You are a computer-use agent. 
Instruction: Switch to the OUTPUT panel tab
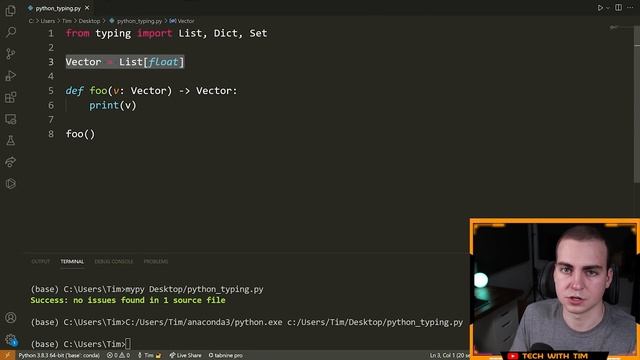(x=40, y=261)
